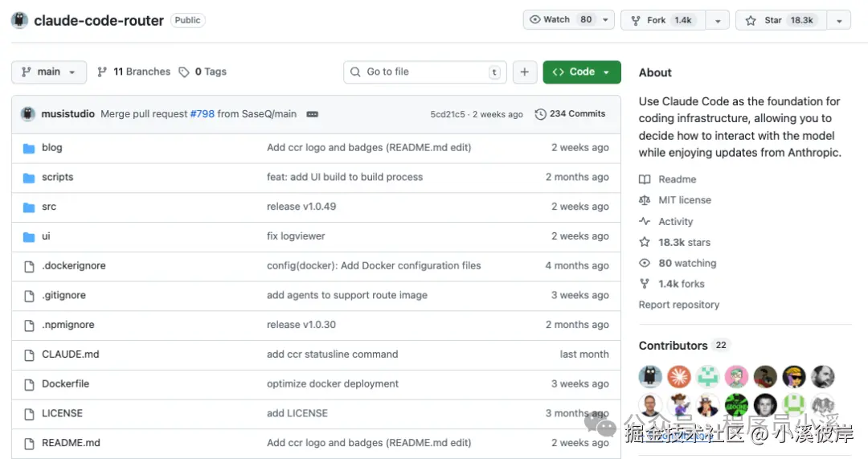
Task: Open the .npmignore file
Action: (68, 325)
